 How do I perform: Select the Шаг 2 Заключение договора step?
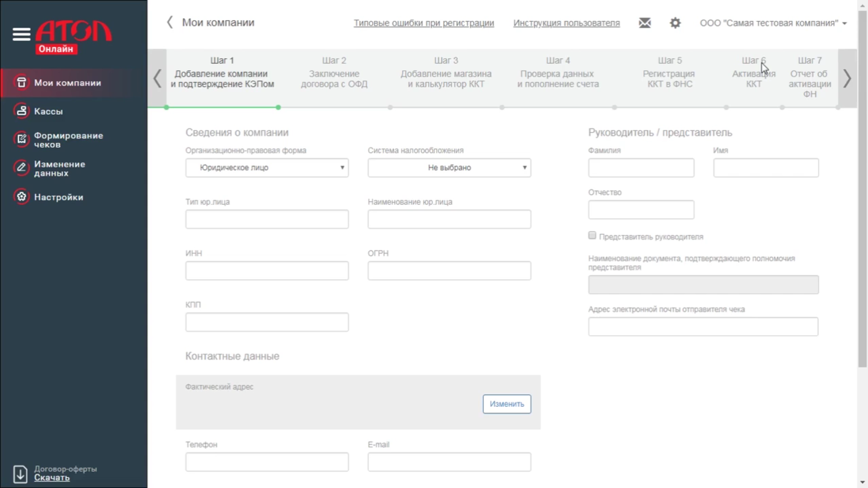[x=334, y=73]
